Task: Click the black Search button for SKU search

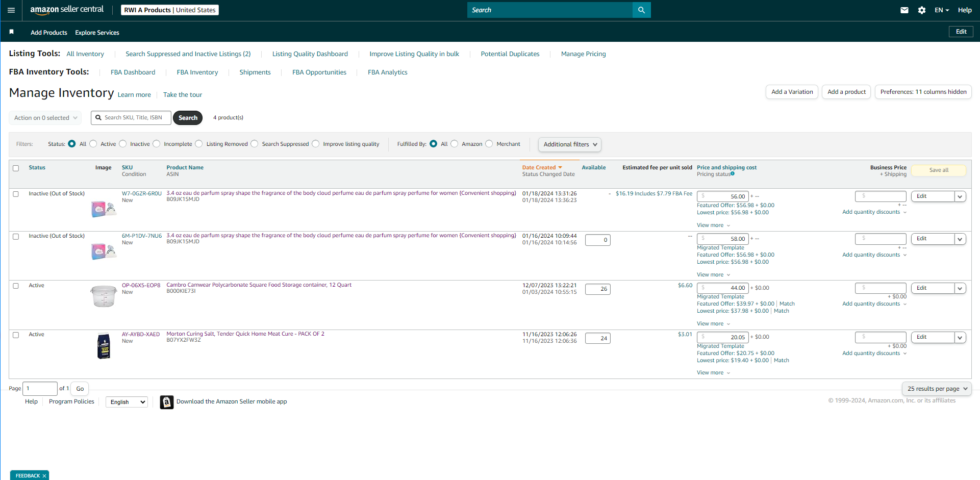Action: pyautogui.click(x=188, y=118)
